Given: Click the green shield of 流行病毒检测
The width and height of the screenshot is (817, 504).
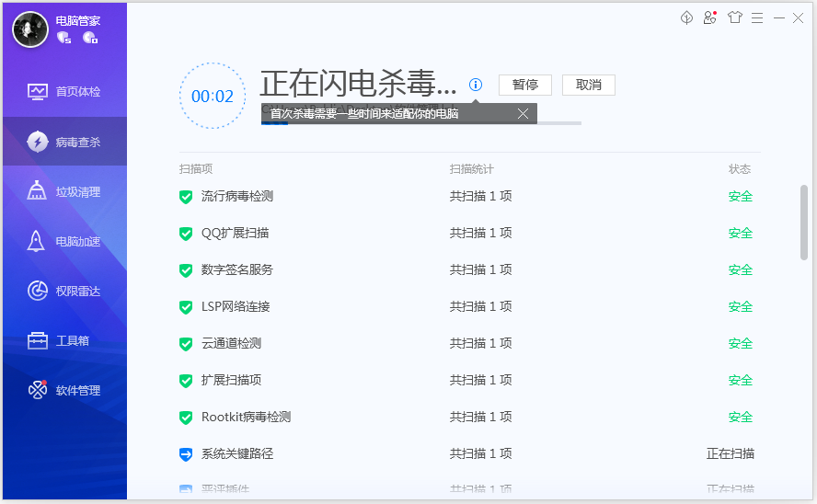Looking at the screenshot, I should pyautogui.click(x=186, y=197).
